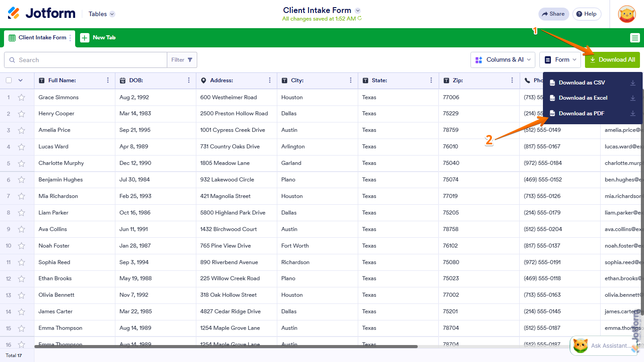Add a new tab with plus icon
This screenshot has width=644, height=362.
85,38
